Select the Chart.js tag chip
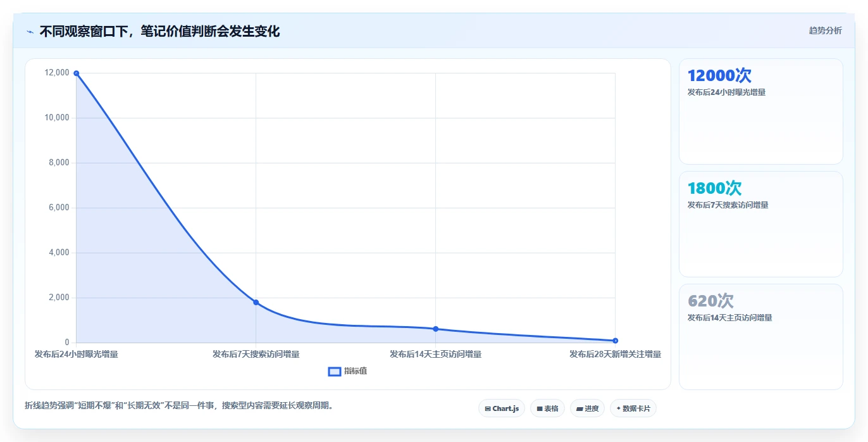The height and width of the screenshot is (442, 868). 501,408
